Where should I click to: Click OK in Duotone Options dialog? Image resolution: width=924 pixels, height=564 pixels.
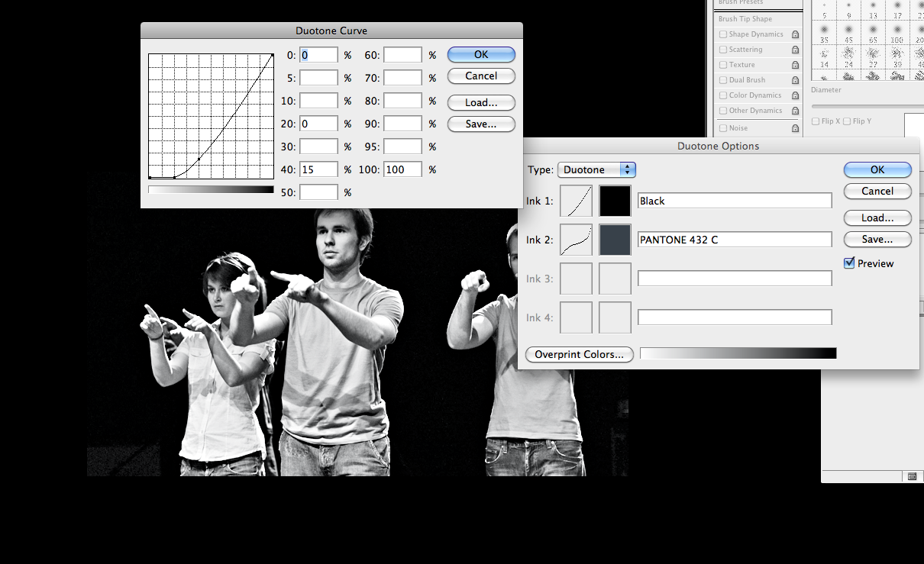coord(877,170)
